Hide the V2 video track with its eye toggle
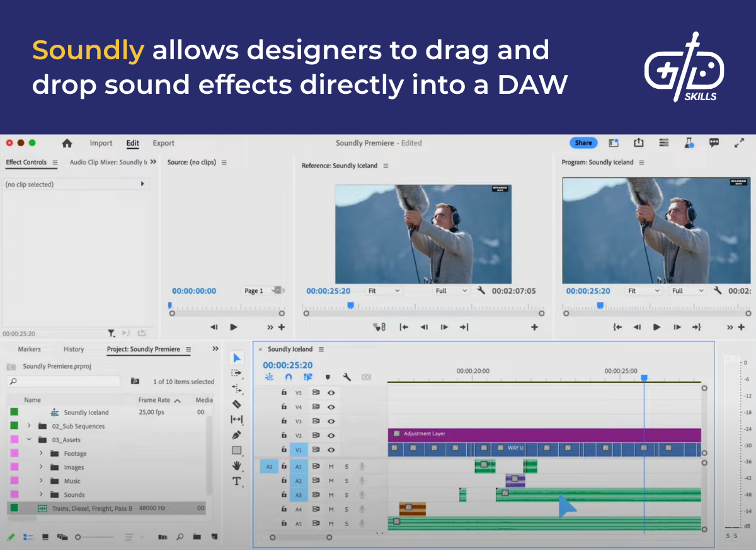This screenshot has width=756, height=550. click(331, 435)
